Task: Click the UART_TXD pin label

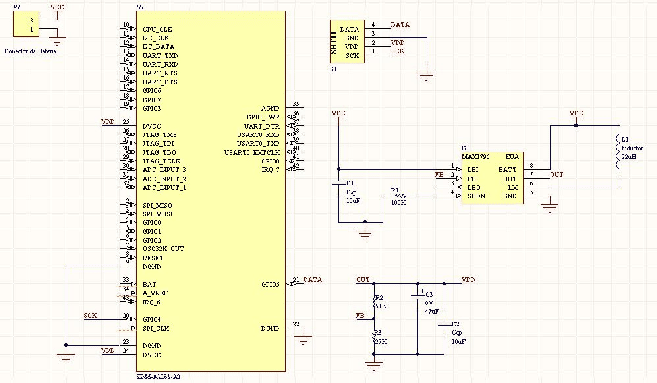Action: [160, 56]
